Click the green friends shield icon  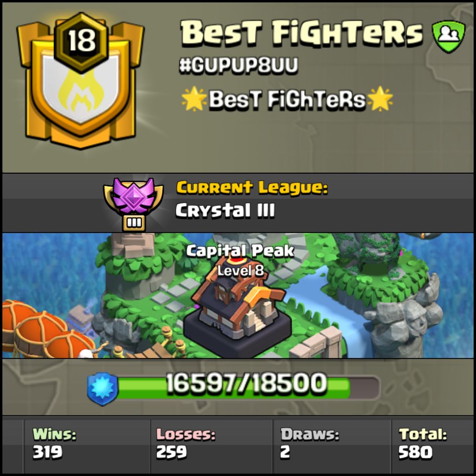click(x=449, y=36)
